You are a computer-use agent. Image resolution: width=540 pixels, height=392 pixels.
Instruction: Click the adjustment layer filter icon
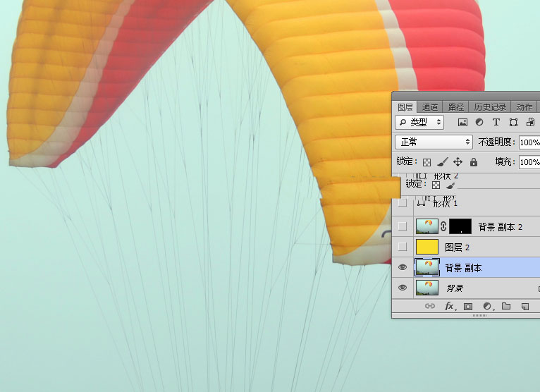tap(479, 123)
